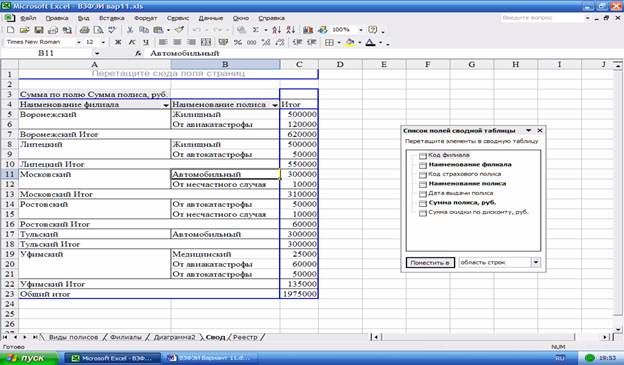Viewport: 624px width, 365px height.
Task: Toggle bold formatting (Ж)
Action: coord(118,42)
